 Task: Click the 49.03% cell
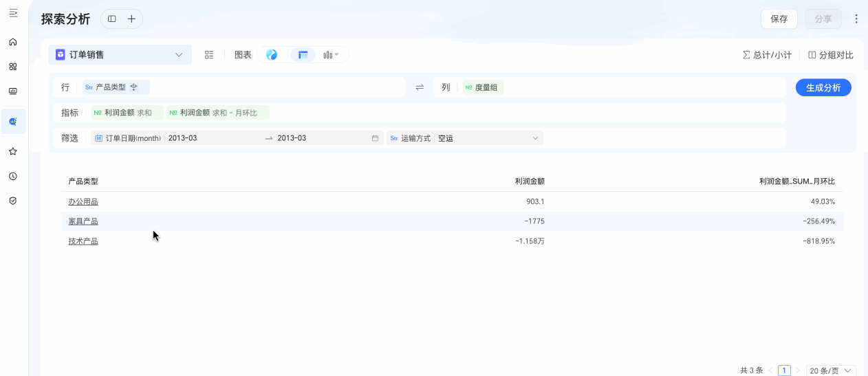823,201
